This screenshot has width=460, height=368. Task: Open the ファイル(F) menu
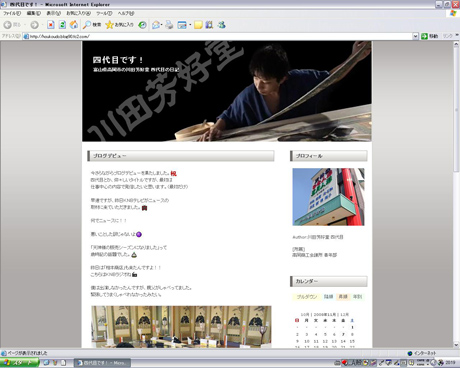(x=12, y=13)
